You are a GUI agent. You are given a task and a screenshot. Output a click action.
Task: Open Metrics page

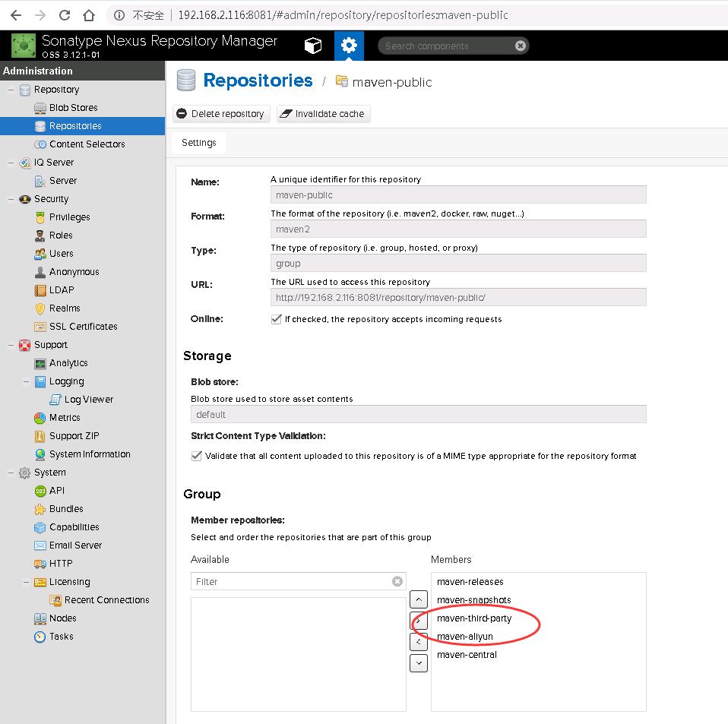[65, 418]
